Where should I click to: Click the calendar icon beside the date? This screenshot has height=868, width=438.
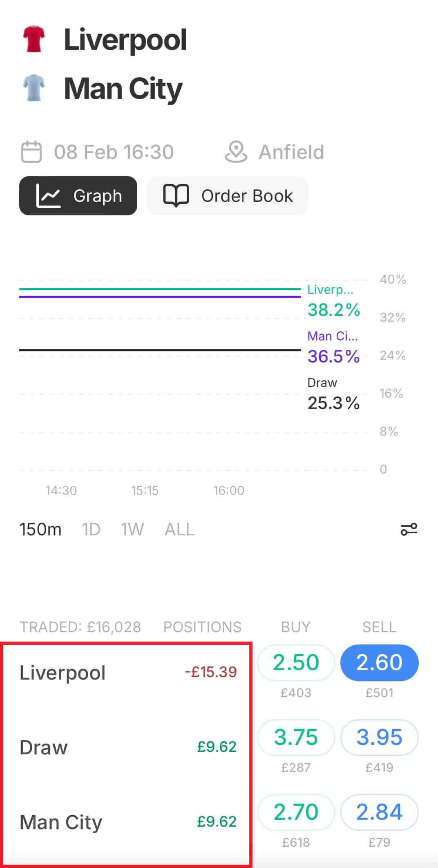(x=31, y=152)
